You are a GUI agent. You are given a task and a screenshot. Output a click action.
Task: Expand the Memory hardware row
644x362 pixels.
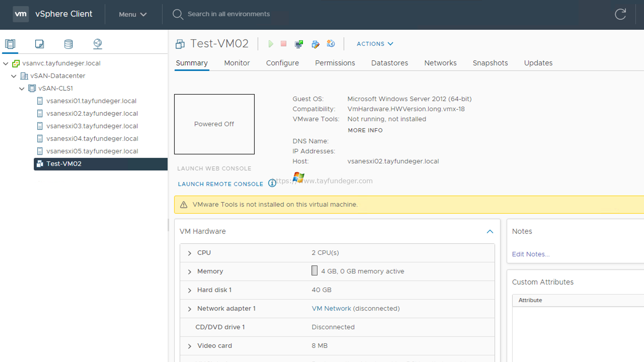point(190,272)
